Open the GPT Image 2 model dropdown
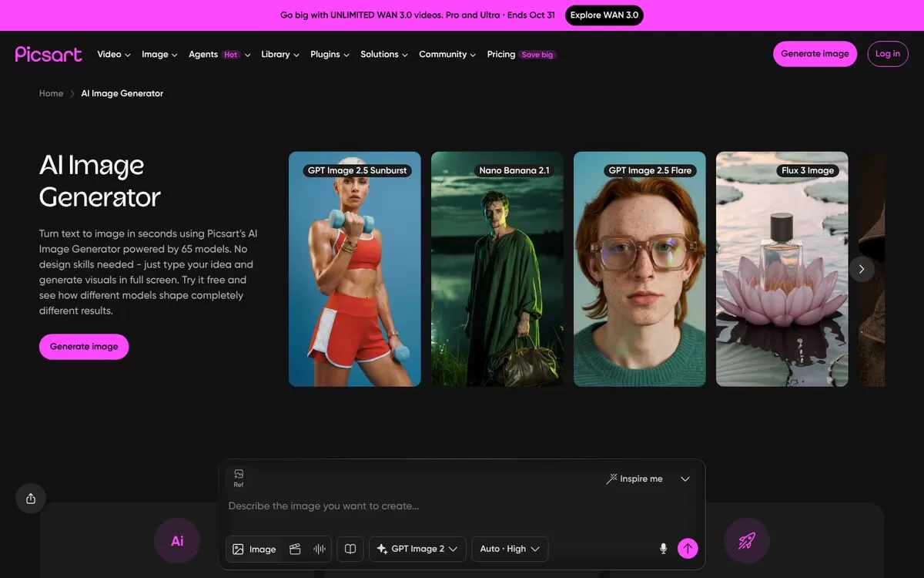924x578 pixels. pos(417,549)
